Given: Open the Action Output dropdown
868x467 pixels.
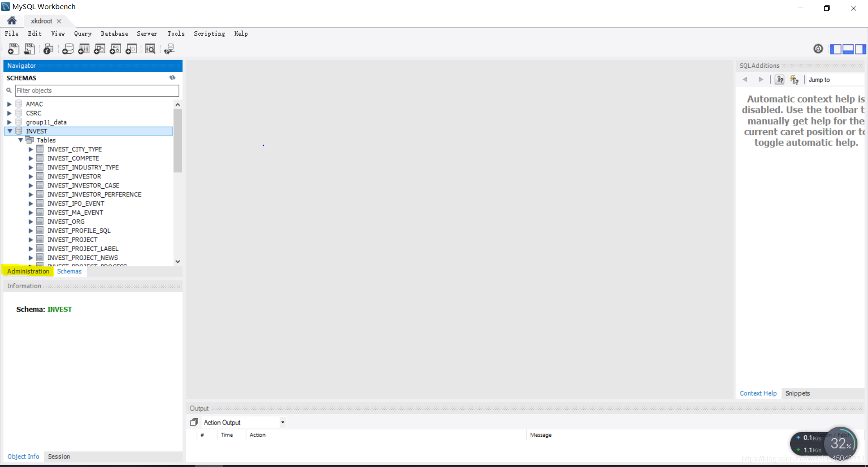Looking at the screenshot, I should 283,422.
